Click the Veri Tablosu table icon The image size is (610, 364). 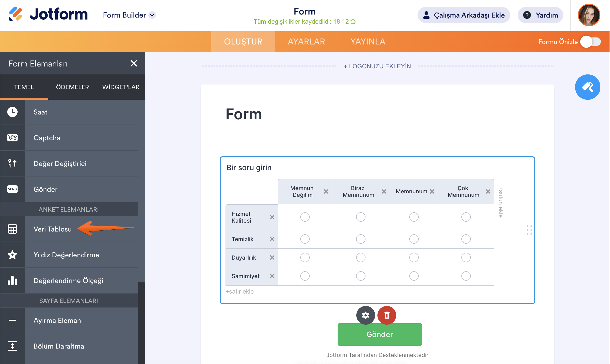coord(12,229)
